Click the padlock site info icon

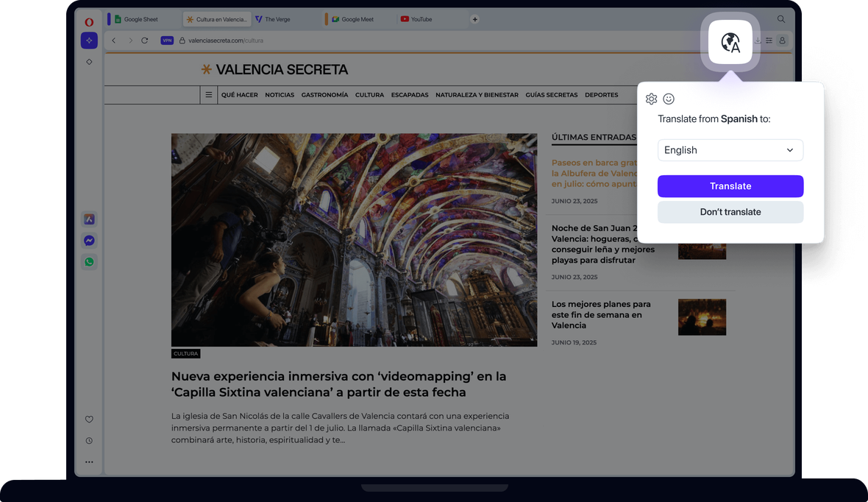pyautogui.click(x=182, y=40)
